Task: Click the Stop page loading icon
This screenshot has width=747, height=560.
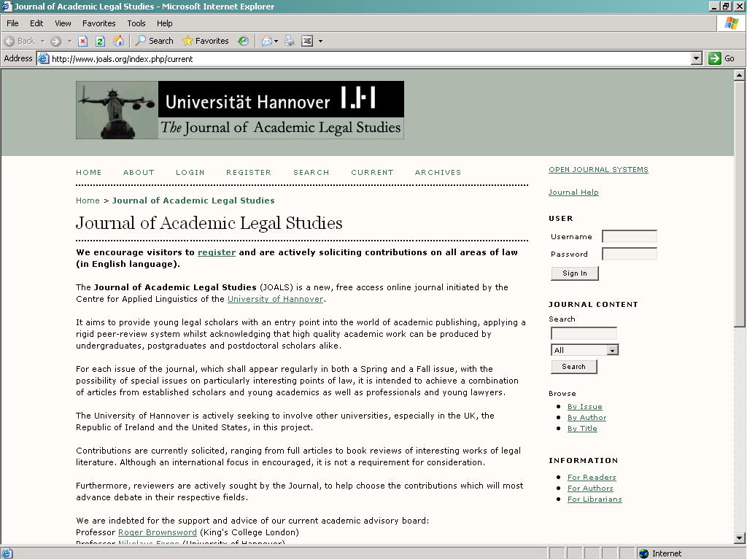Action: [82, 41]
